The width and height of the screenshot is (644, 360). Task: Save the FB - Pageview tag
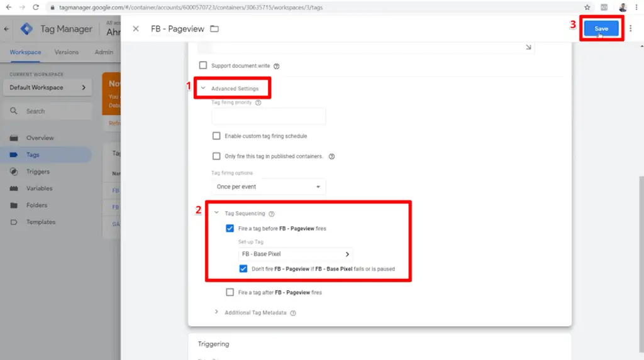pos(601,28)
